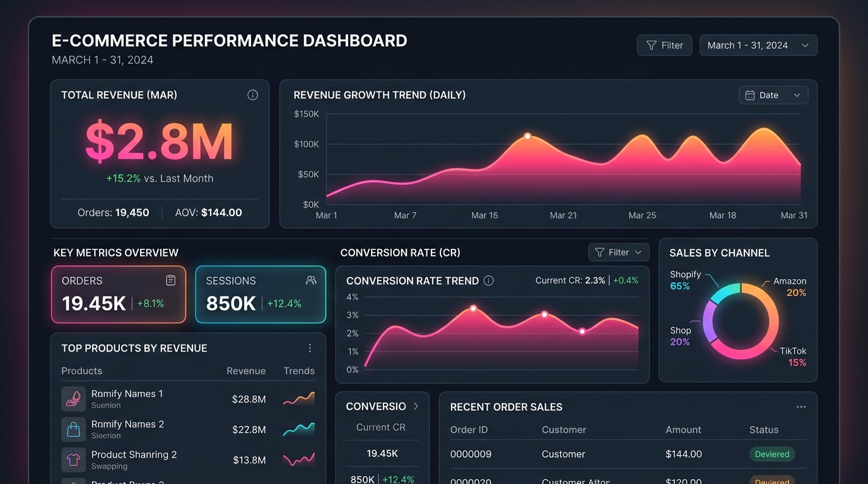Select the Sessions 850K metric card
The image size is (868, 484).
click(261, 294)
